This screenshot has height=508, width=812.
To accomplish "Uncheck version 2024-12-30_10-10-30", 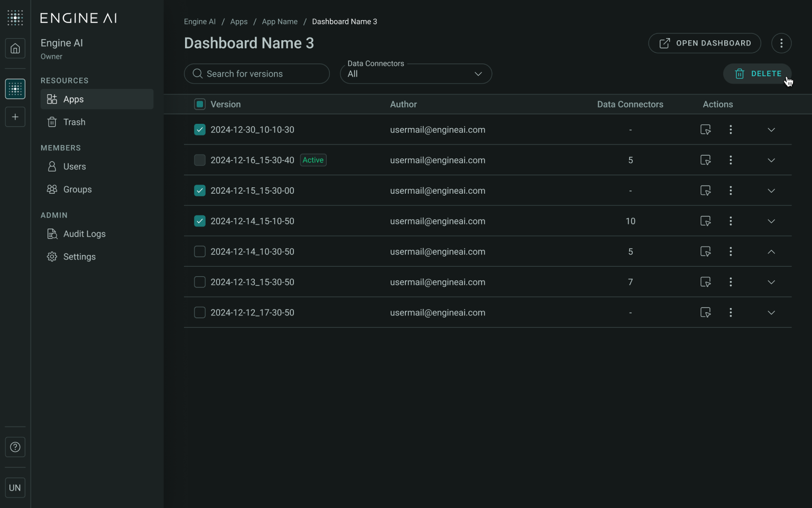I will (200, 130).
